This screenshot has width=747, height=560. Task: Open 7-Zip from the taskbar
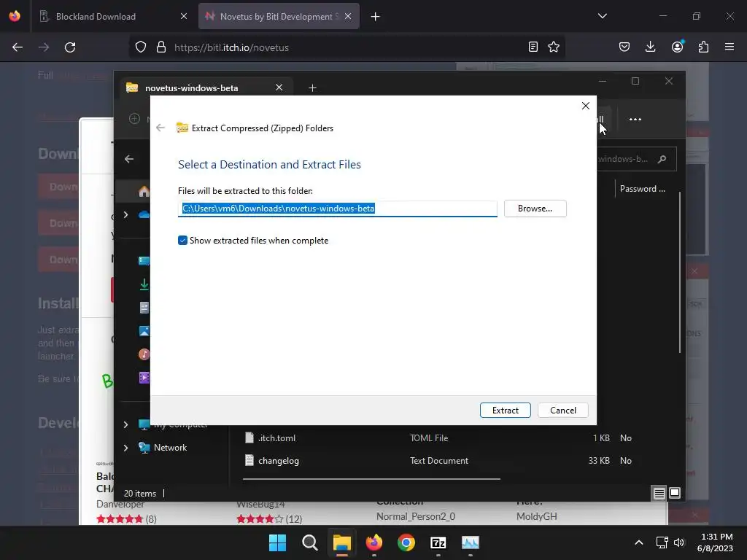438,542
